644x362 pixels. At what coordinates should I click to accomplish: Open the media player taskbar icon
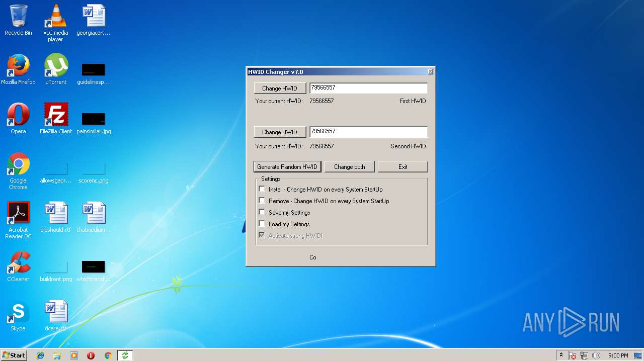(x=74, y=355)
